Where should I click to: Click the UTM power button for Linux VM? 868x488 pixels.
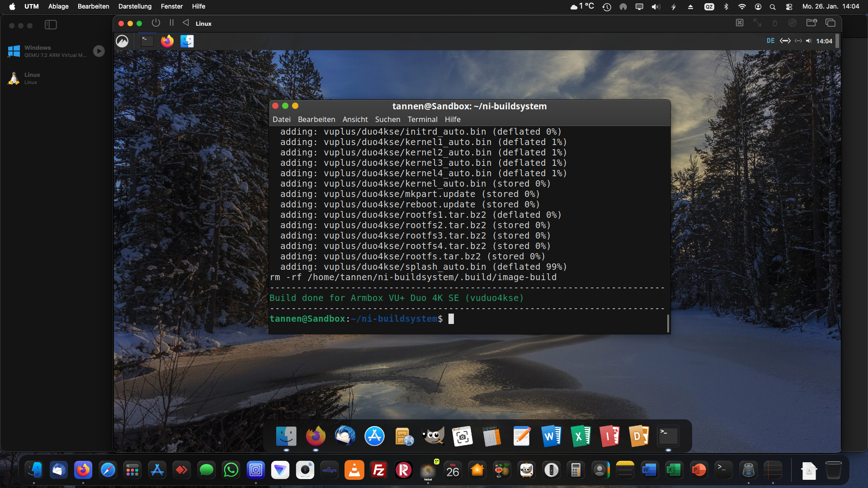[156, 23]
